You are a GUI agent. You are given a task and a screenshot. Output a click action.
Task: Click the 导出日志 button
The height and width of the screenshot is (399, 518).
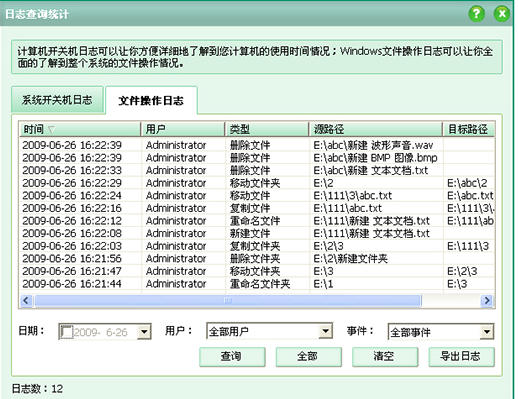(x=461, y=357)
